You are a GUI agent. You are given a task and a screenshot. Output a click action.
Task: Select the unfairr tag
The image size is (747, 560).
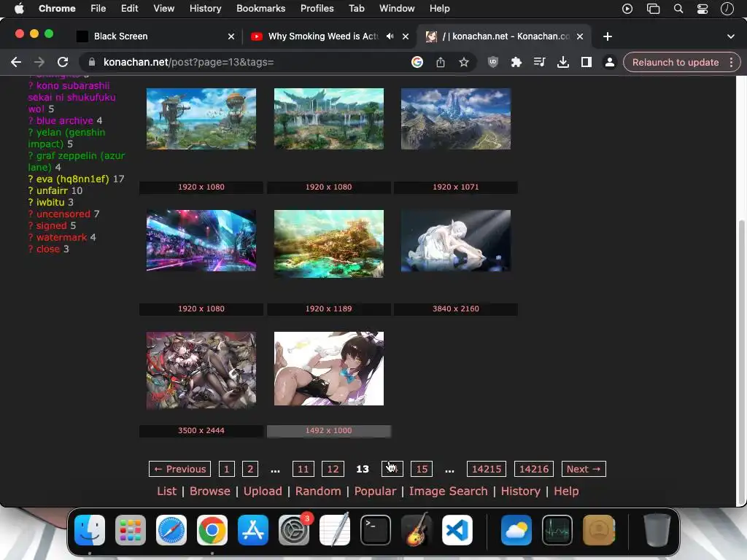52,191
